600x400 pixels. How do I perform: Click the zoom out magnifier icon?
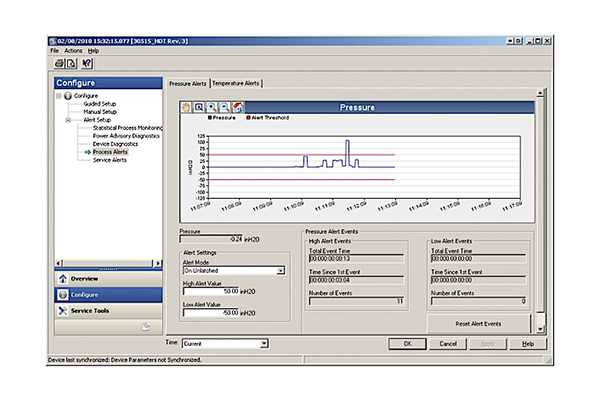[x=224, y=107]
